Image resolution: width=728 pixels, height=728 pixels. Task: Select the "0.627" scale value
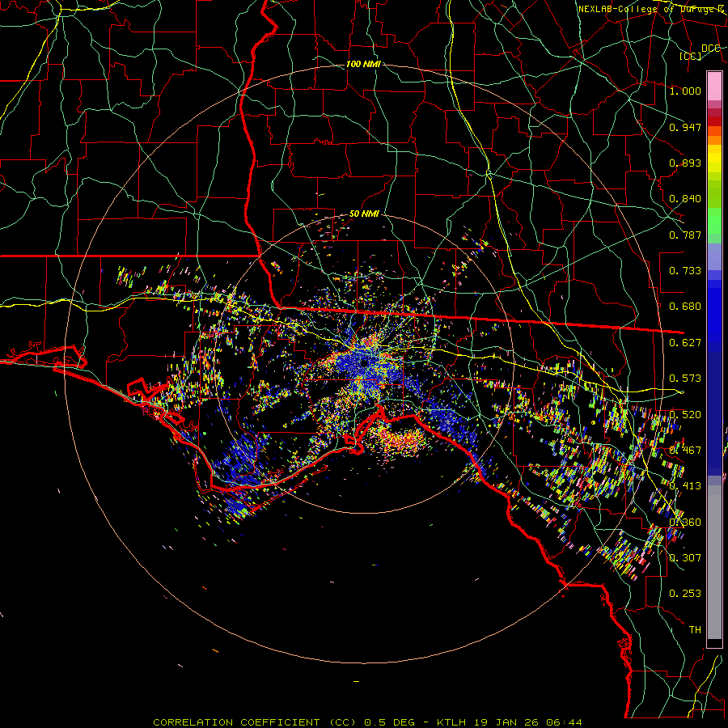coord(685,343)
